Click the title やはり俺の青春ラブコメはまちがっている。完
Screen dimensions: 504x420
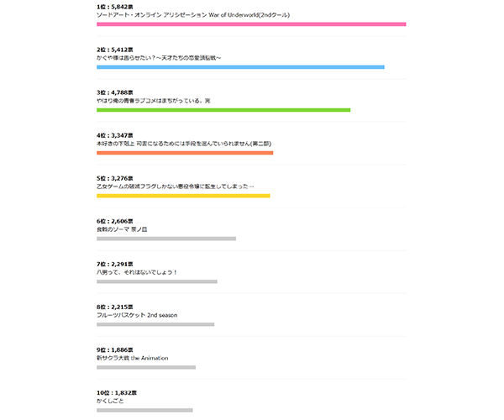click(154, 100)
